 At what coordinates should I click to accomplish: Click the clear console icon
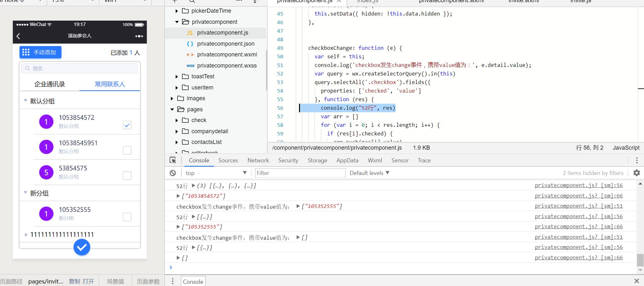click(x=173, y=173)
